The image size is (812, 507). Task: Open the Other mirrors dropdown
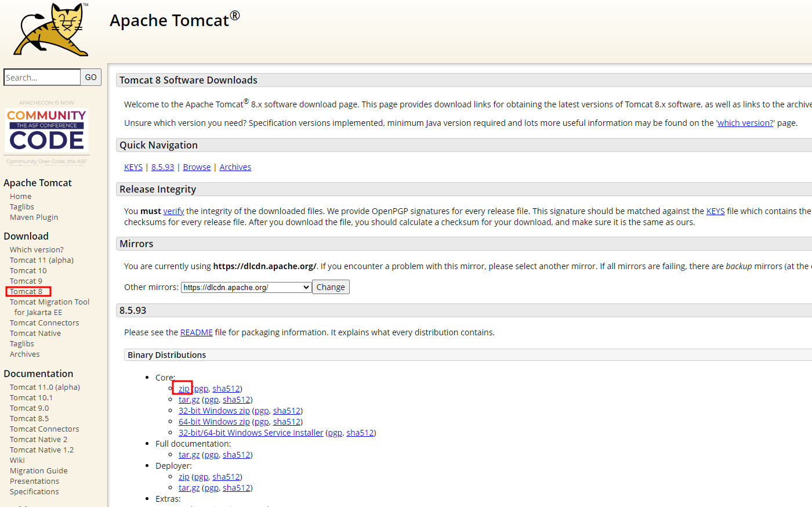pos(246,287)
